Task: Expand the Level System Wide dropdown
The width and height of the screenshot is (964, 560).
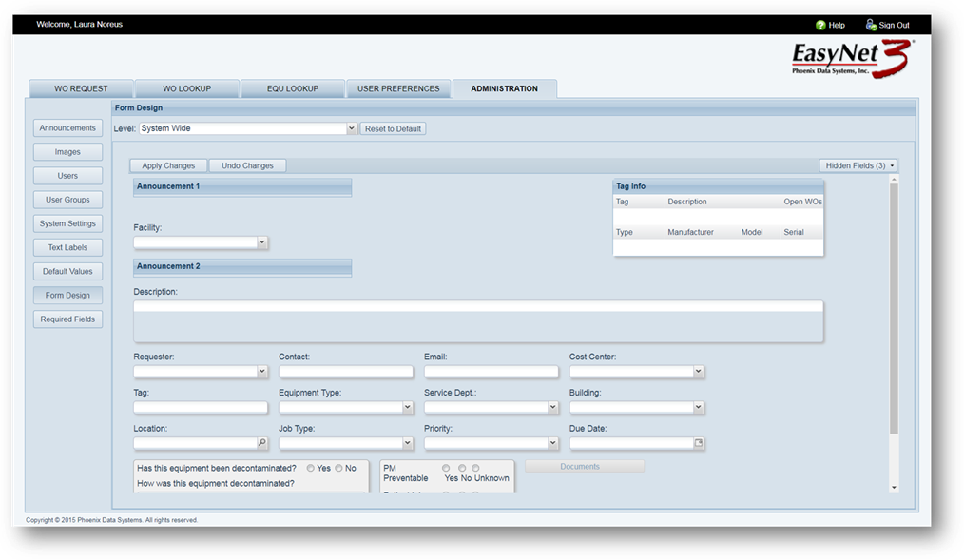Action: click(x=351, y=128)
